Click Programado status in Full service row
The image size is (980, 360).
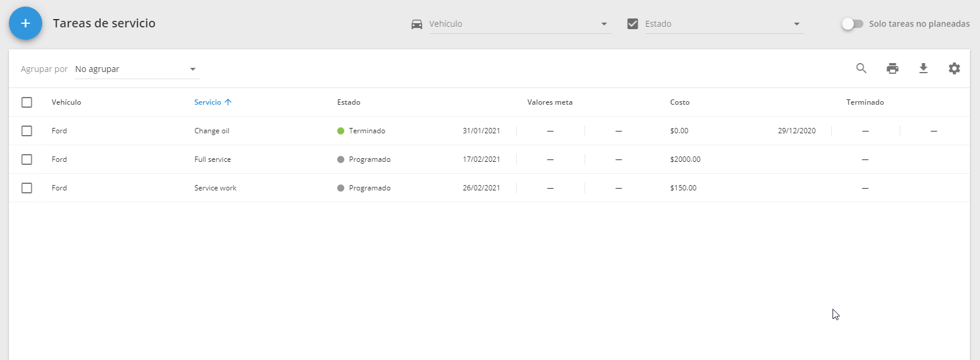click(x=364, y=159)
